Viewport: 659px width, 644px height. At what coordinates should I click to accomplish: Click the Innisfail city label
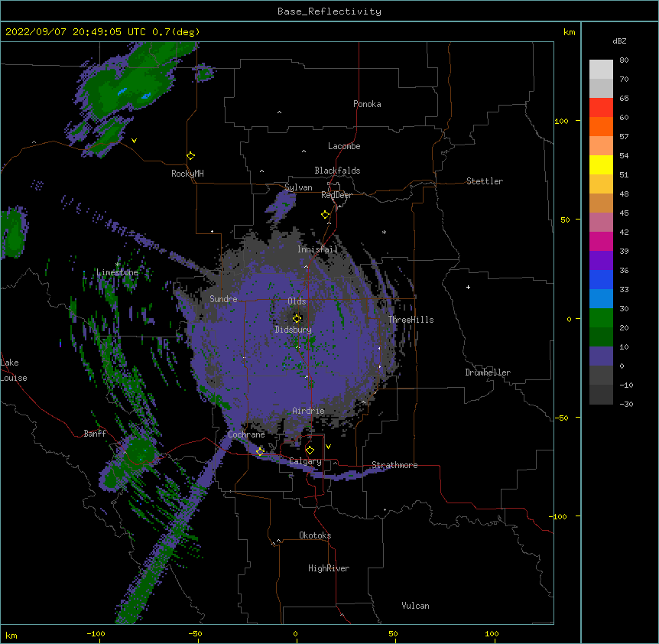click(x=317, y=249)
